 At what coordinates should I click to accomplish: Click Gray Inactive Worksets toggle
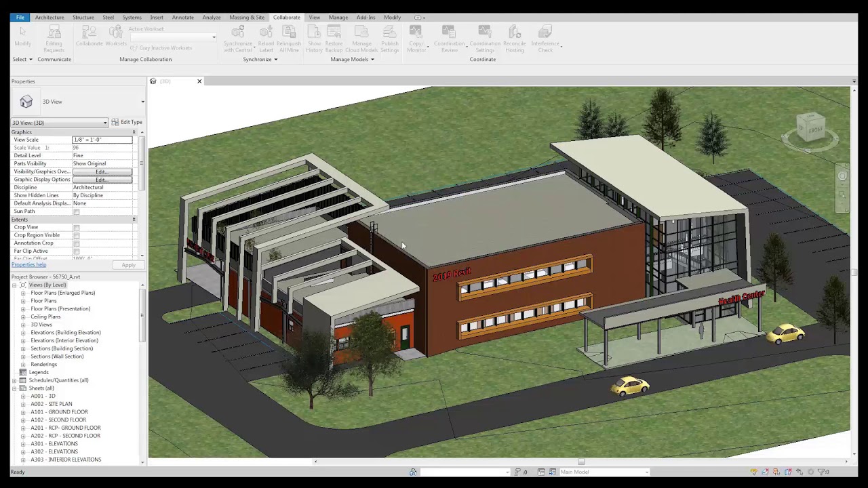[x=161, y=48]
